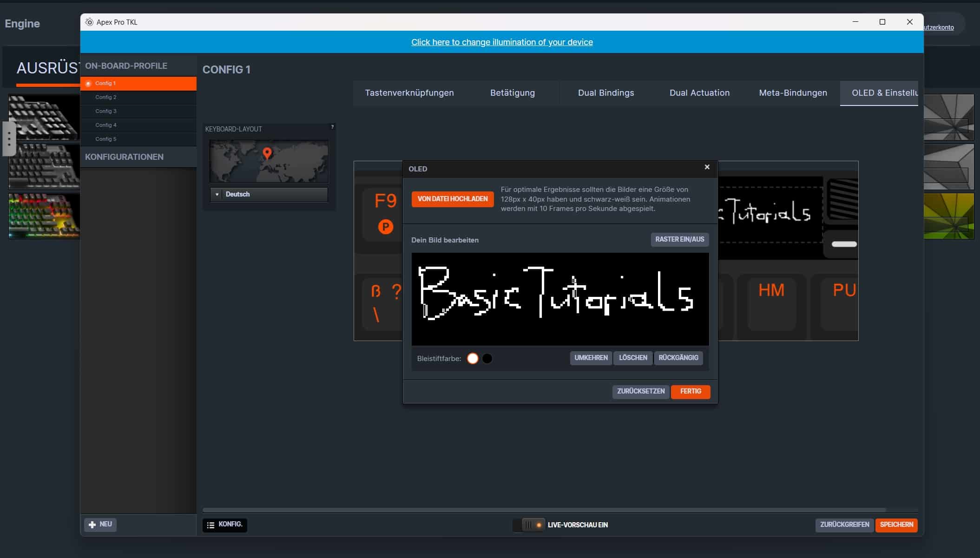Close the OLED dialog with X

[x=707, y=167]
